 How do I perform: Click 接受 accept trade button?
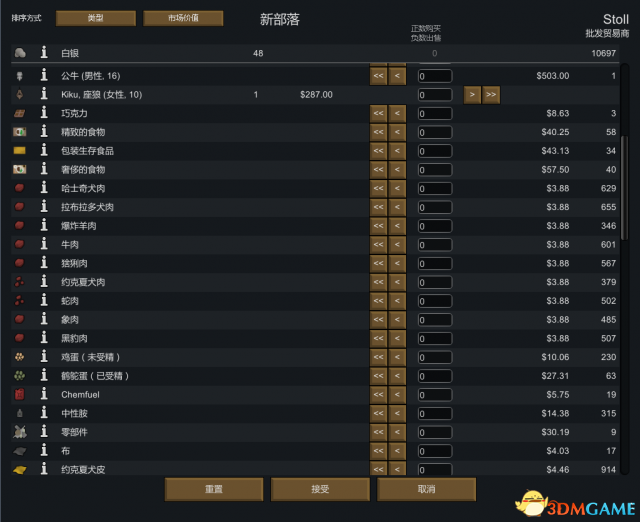pyautogui.click(x=320, y=489)
